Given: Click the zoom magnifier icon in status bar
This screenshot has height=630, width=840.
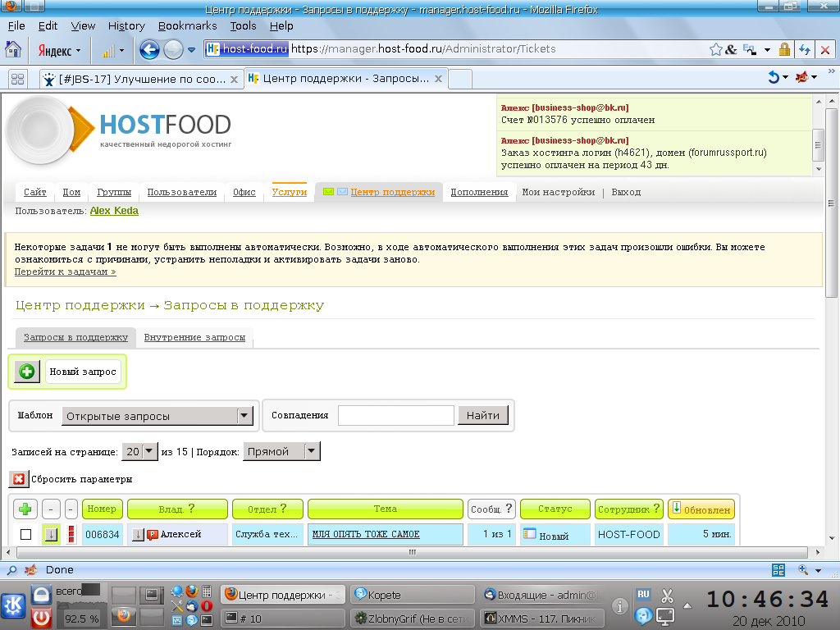Looking at the screenshot, I should [803, 570].
